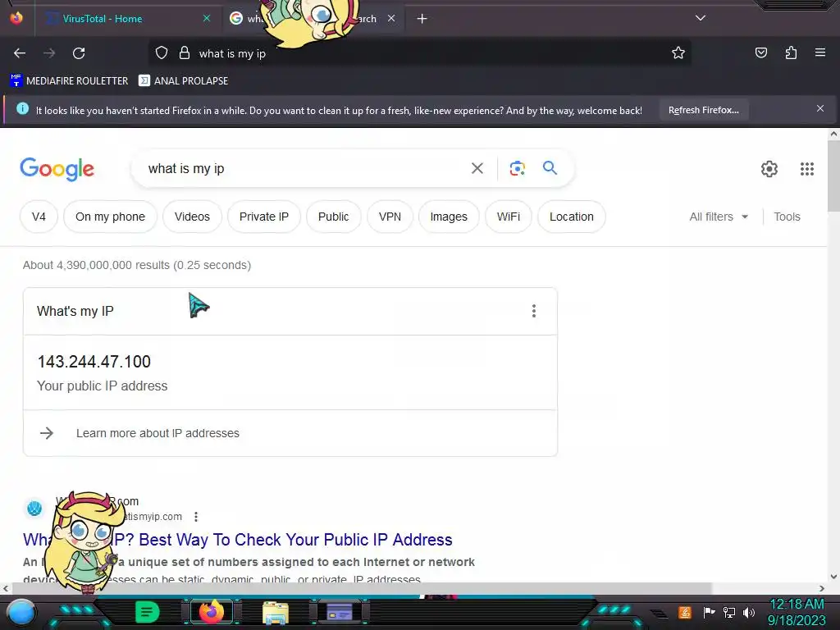Open the volume speaker tray icon
The width and height of the screenshot is (840, 630).
(748, 612)
